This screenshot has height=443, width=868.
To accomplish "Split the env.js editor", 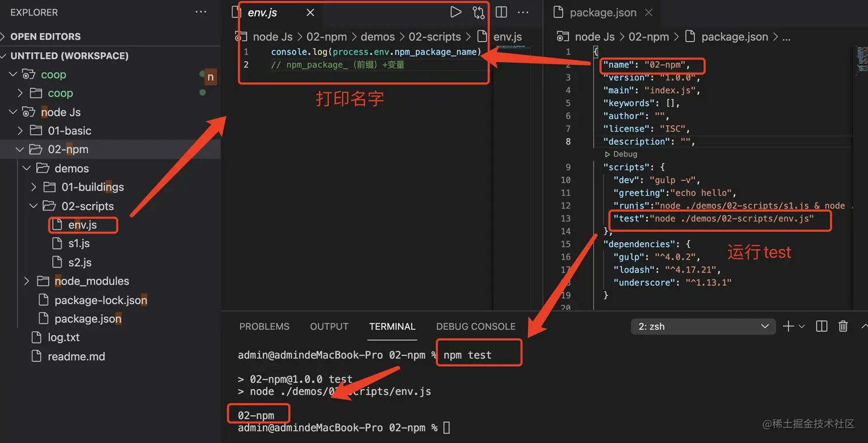I will (501, 12).
